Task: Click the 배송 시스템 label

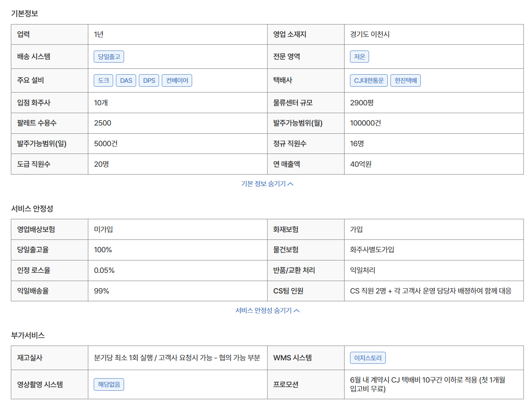Action: (34, 57)
